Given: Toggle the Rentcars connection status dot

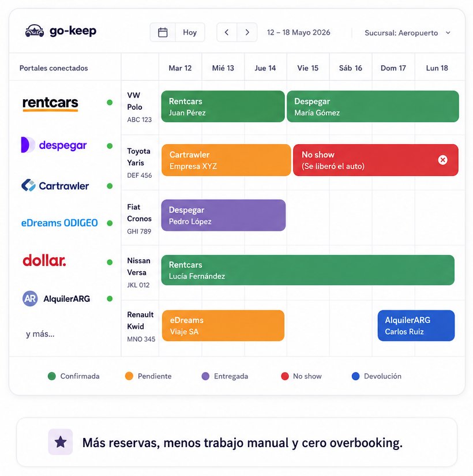Looking at the screenshot, I should (110, 103).
